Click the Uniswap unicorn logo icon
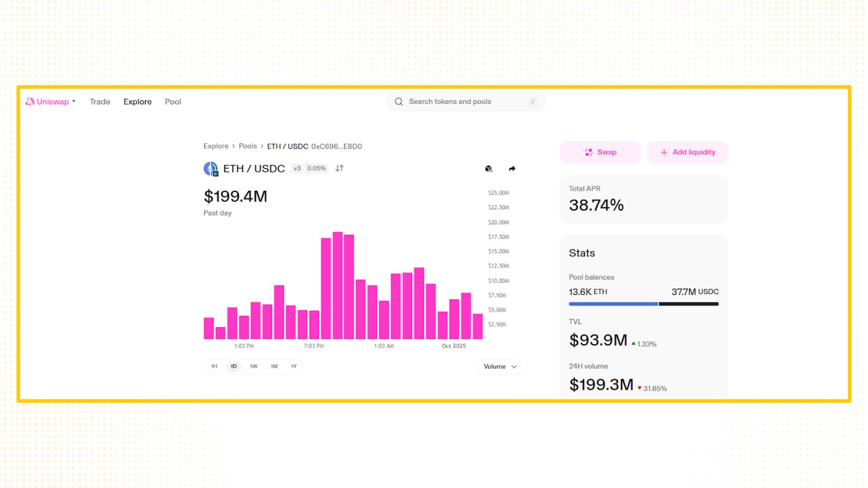 pos(30,102)
